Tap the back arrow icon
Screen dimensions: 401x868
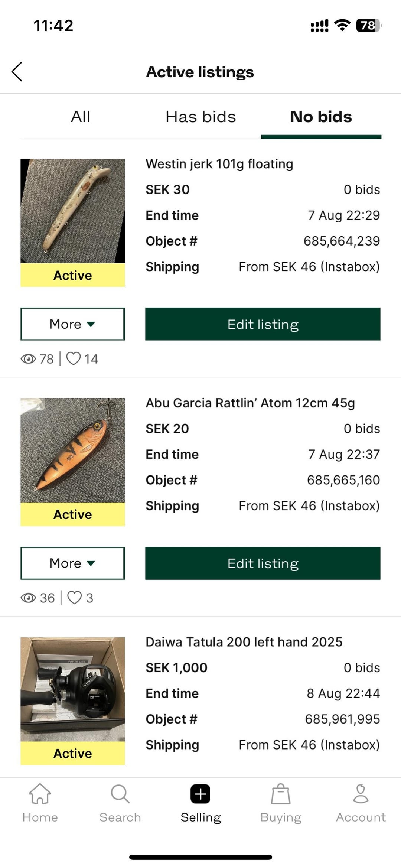17,72
